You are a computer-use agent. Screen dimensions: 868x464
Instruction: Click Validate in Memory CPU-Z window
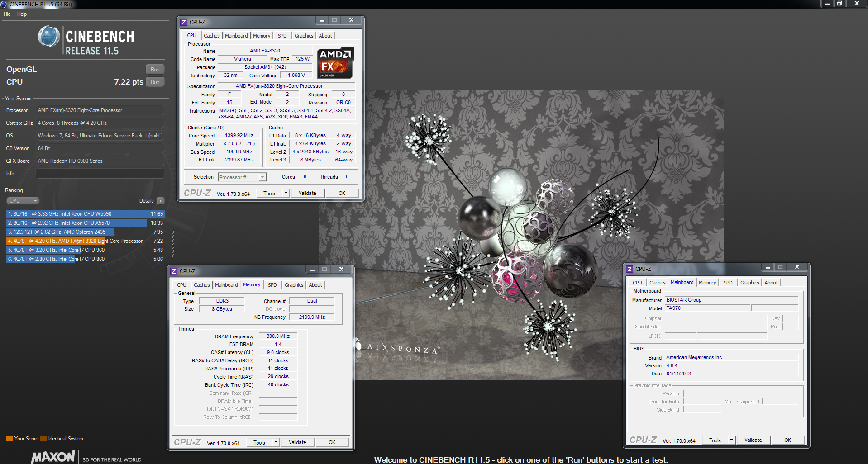(297, 442)
